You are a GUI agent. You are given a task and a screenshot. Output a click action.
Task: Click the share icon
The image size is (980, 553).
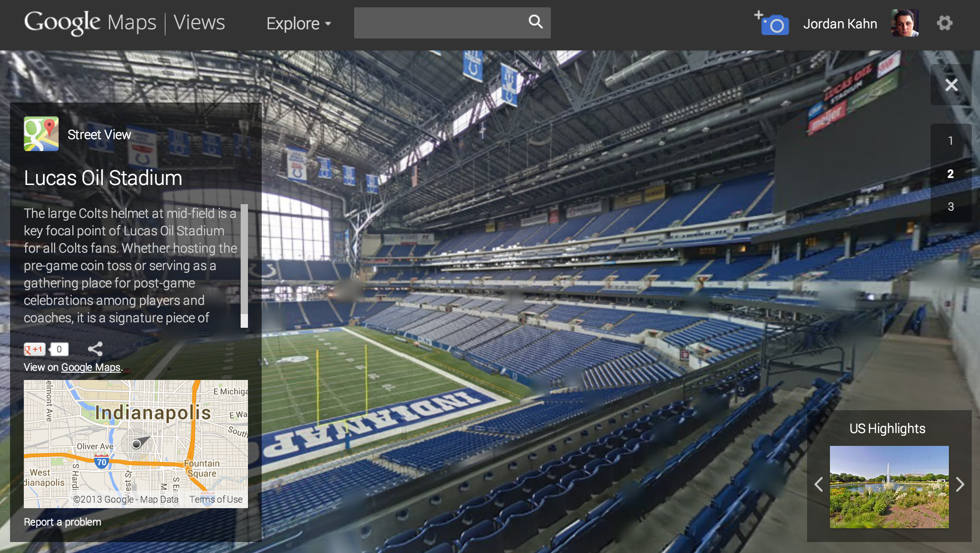coord(95,349)
